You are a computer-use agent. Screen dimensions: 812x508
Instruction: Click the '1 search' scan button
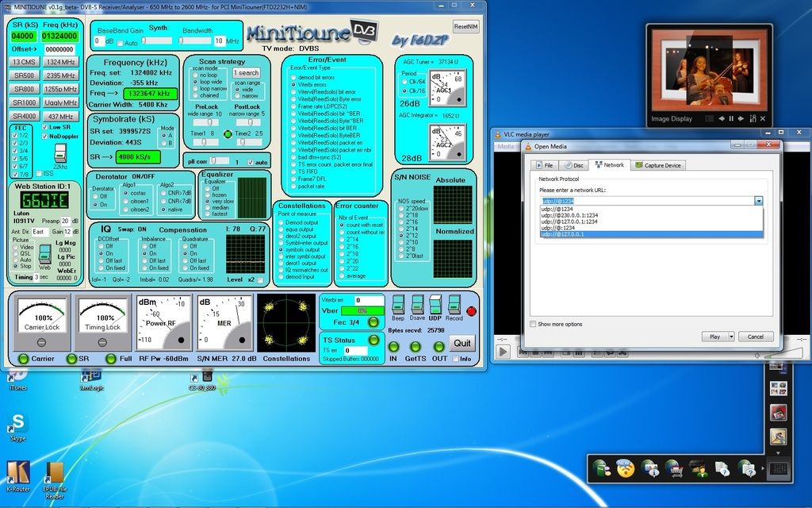pyautogui.click(x=246, y=73)
